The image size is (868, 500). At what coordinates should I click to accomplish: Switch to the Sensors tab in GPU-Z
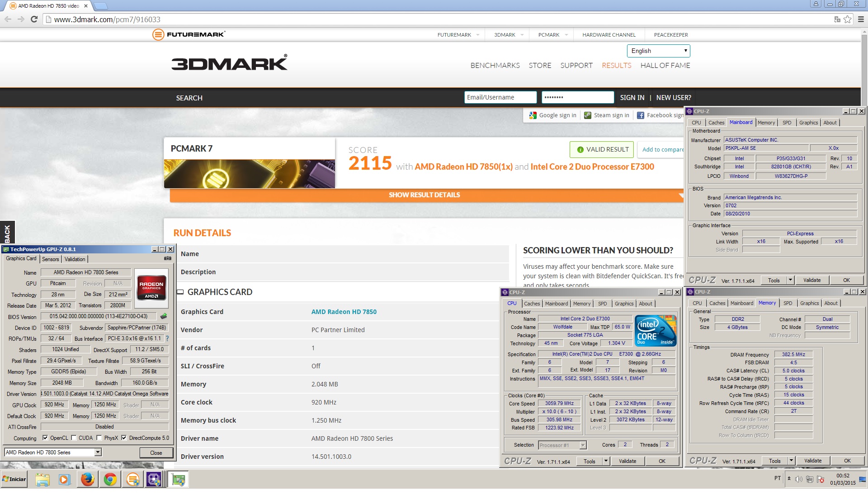pos(51,259)
